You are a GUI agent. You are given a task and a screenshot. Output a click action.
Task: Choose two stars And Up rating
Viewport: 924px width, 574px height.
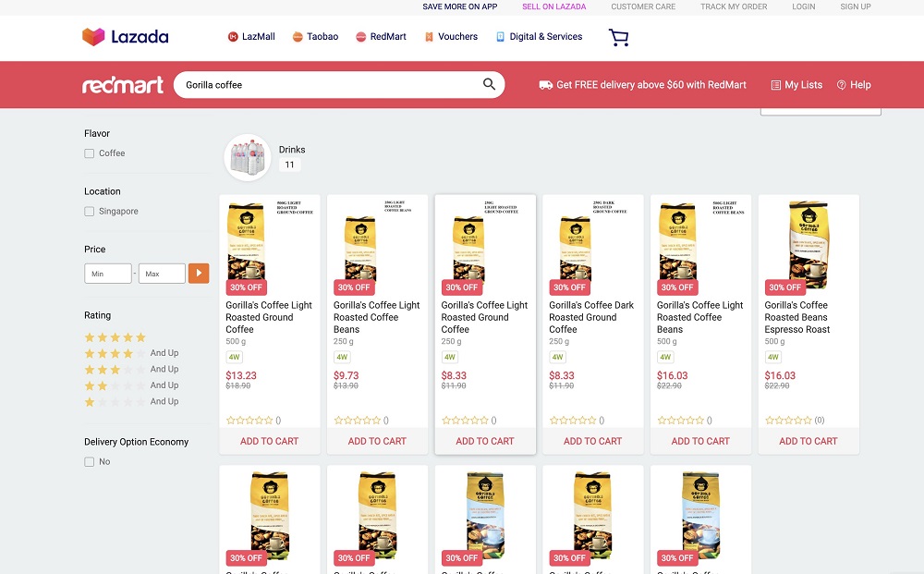coord(131,385)
